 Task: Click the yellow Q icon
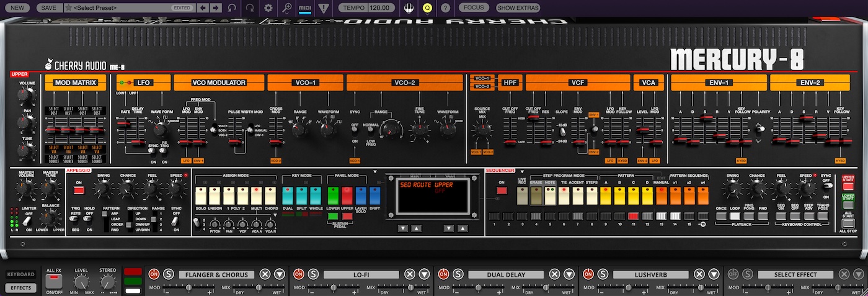pos(427,8)
